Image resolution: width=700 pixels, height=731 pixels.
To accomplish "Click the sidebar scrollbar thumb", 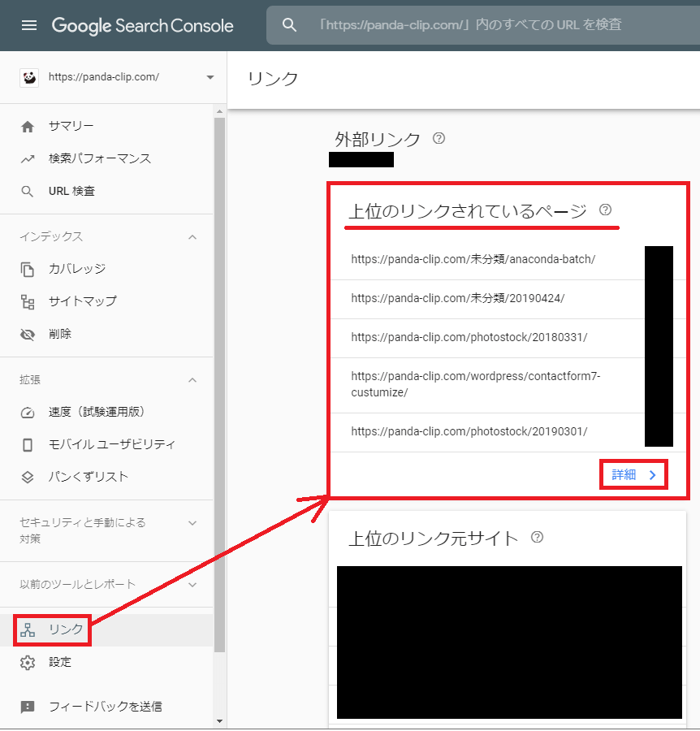I will click(x=219, y=385).
